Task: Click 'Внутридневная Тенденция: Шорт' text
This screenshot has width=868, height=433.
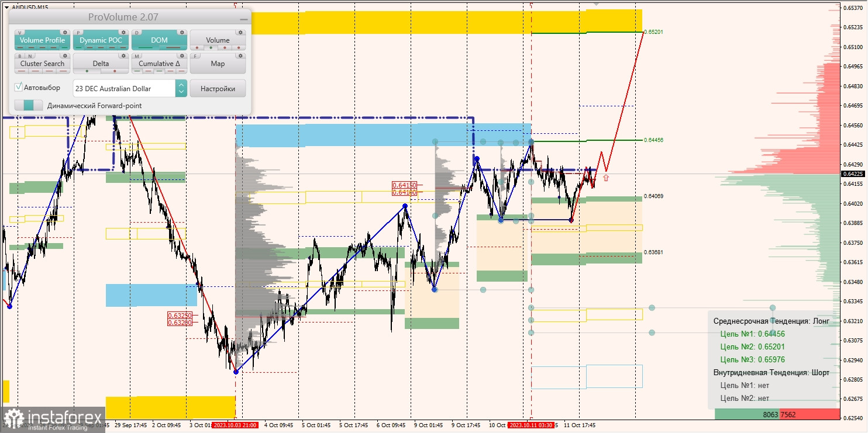Action: (771, 373)
